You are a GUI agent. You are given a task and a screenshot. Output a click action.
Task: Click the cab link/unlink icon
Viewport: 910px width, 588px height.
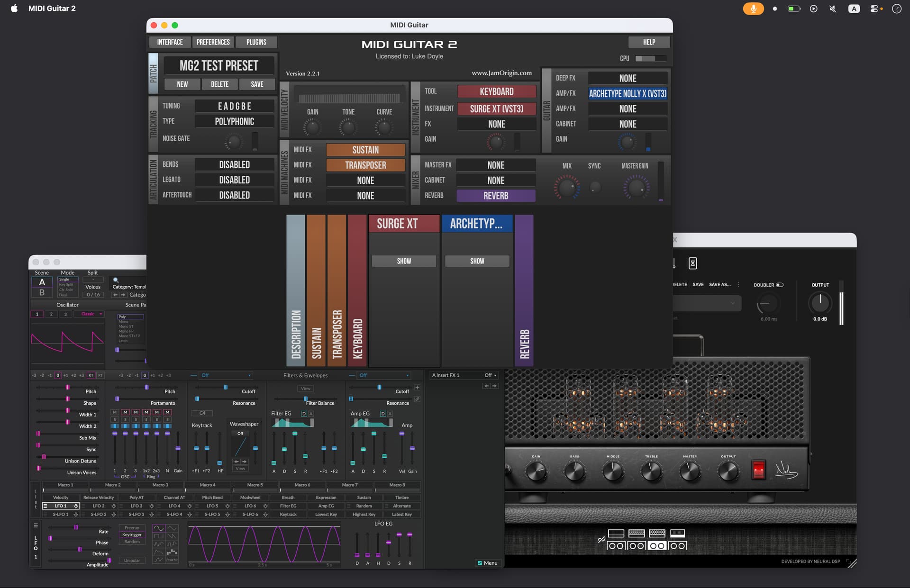click(x=601, y=540)
